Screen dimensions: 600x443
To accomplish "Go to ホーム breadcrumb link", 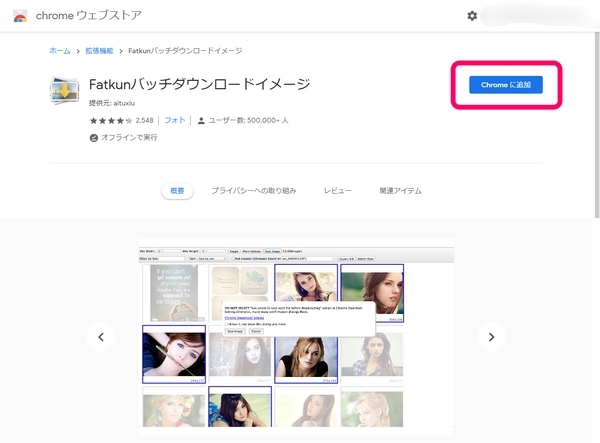I will pos(60,51).
